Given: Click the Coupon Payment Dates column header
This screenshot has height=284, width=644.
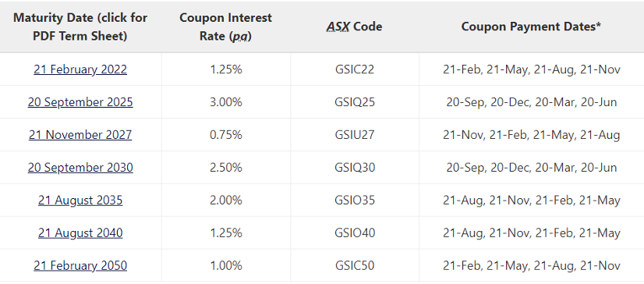Looking at the screenshot, I should pyautogui.click(x=532, y=27).
